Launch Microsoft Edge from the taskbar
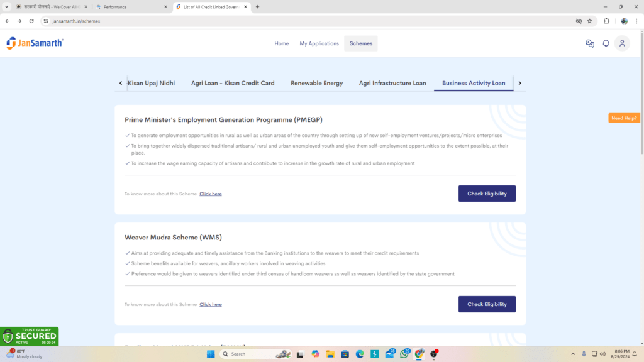This screenshot has width=644, height=362. coord(360,354)
